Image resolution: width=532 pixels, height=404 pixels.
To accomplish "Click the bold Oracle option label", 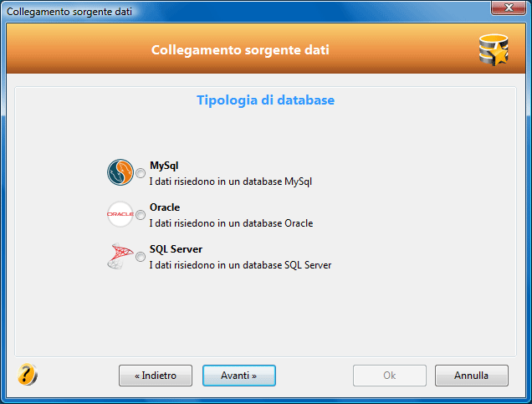I will (x=165, y=207).
